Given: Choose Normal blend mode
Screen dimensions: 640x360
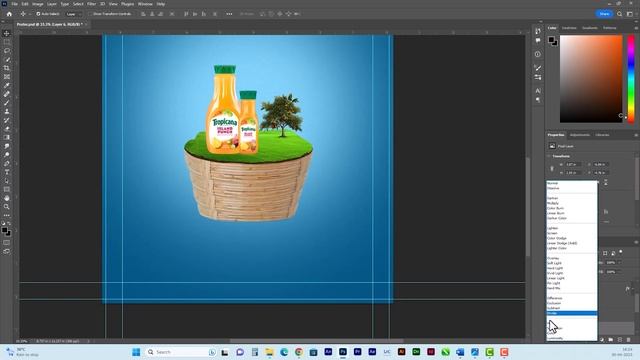Looking at the screenshot, I should 571,183.
